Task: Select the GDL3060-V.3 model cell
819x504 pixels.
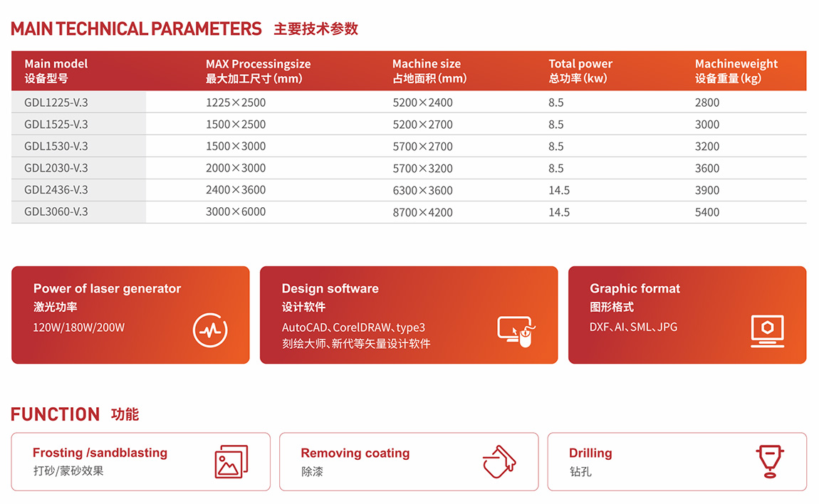Action: pyautogui.click(x=56, y=212)
